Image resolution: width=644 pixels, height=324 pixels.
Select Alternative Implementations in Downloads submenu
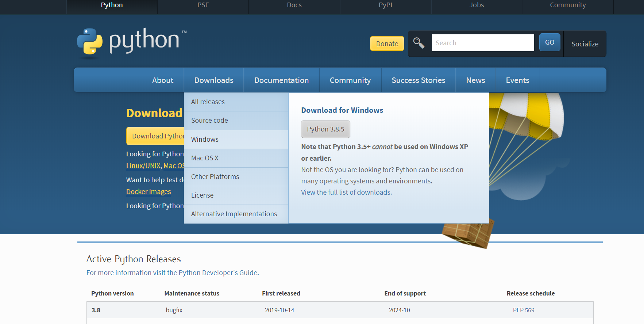click(236, 214)
